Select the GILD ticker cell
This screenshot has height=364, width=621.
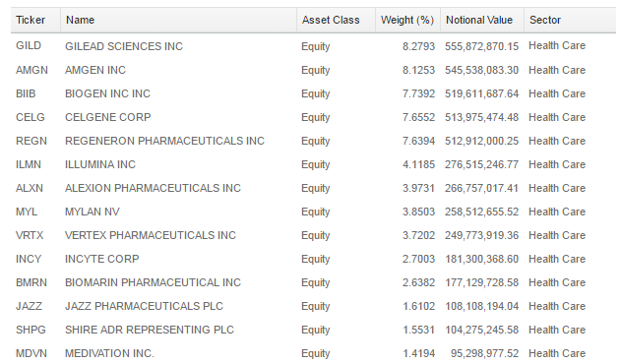pyautogui.click(x=29, y=45)
